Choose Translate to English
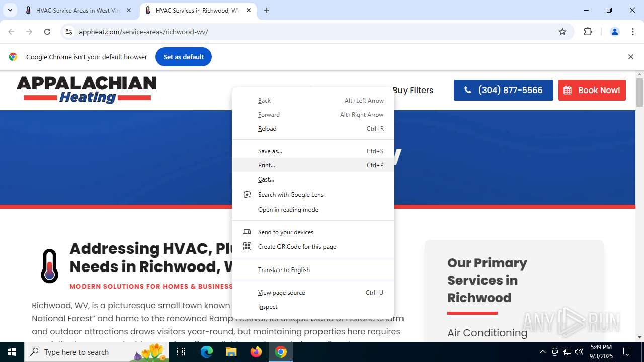The height and width of the screenshot is (362, 644). point(313,269)
